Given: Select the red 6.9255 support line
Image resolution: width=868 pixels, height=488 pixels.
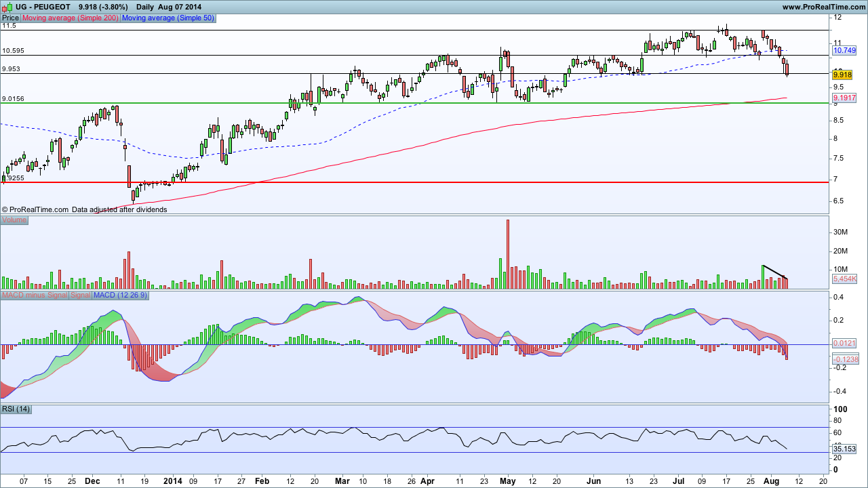Looking at the screenshot, I should (x=414, y=182).
